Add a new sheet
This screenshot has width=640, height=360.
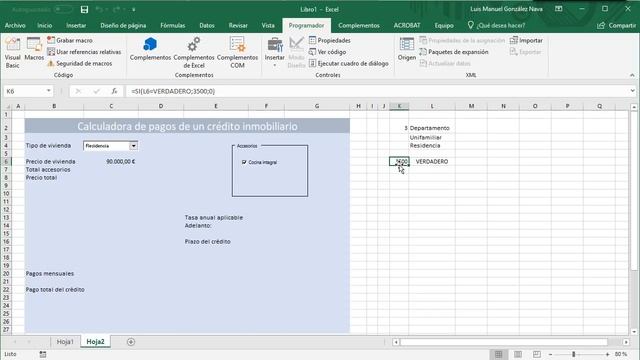click(131, 342)
